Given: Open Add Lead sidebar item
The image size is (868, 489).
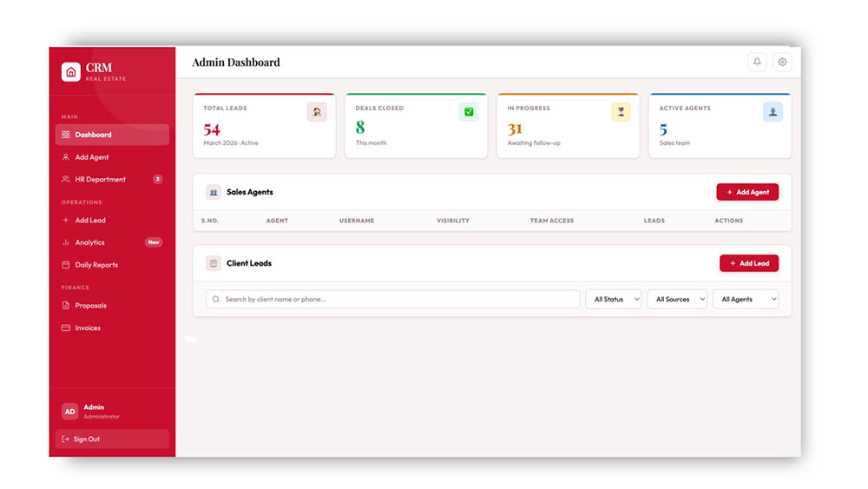Looking at the screenshot, I should tap(112, 221).
